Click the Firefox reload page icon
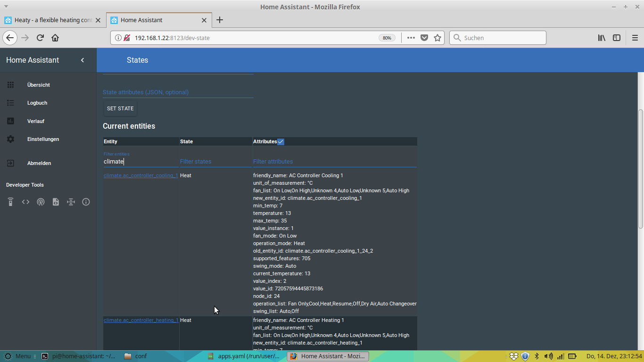 click(x=40, y=38)
